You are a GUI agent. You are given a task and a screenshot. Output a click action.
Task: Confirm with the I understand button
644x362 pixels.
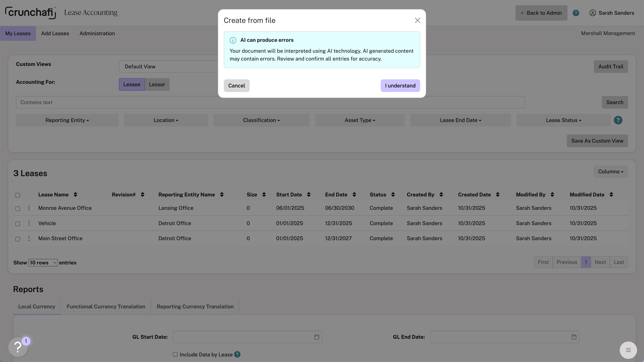click(400, 86)
